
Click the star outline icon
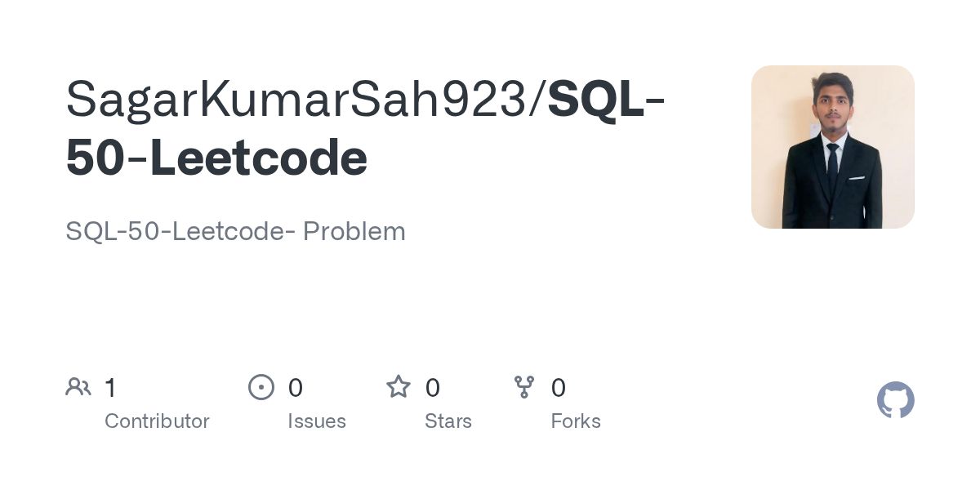pos(399,386)
